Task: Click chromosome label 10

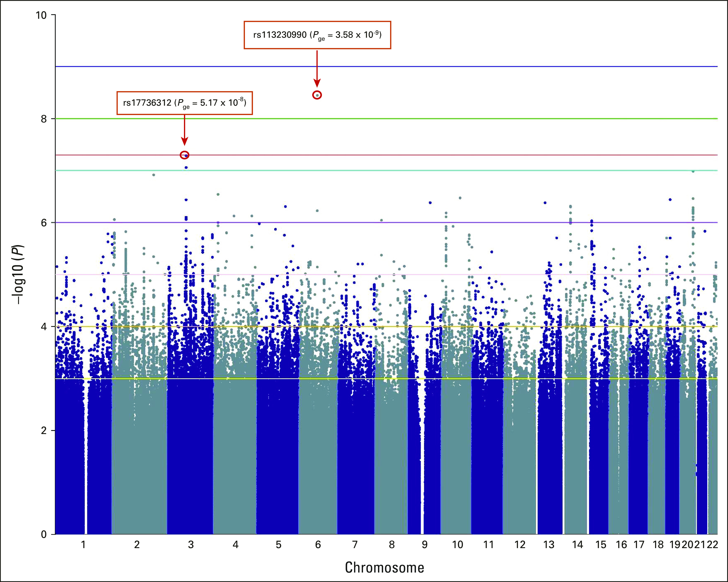Action: 458,544
